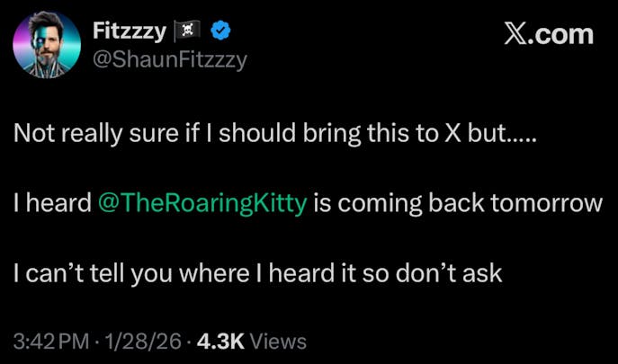Open the @ShaunFitzzzy handle link
This screenshot has width=618, height=364.
(170, 60)
